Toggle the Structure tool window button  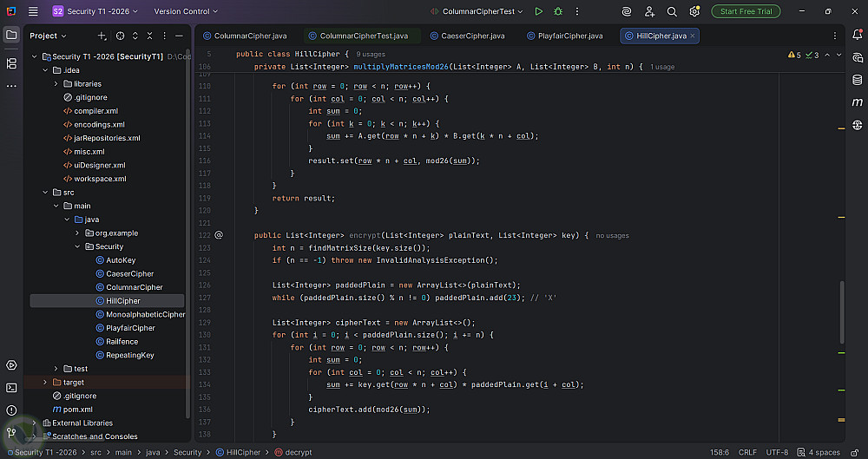point(11,63)
